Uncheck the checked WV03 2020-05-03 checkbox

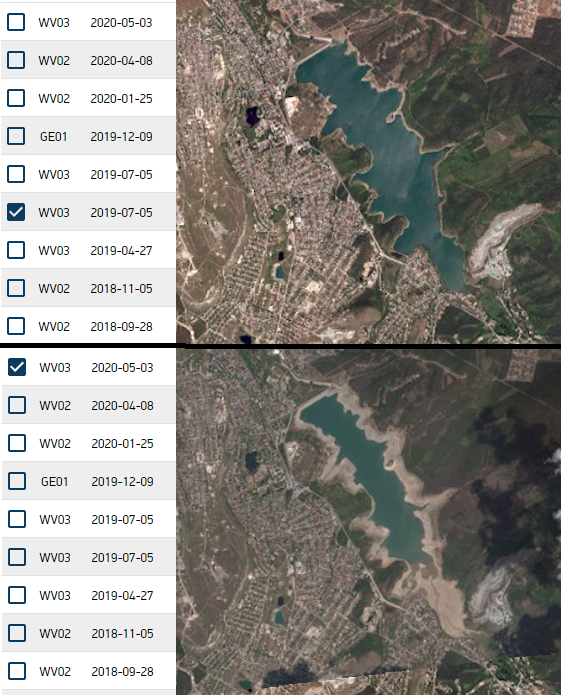point(17,367)
